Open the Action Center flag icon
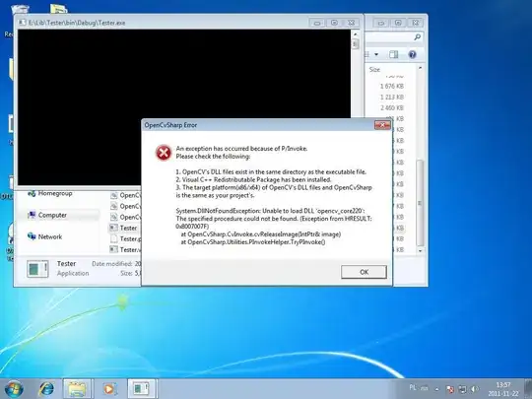 tap(450, 389)
